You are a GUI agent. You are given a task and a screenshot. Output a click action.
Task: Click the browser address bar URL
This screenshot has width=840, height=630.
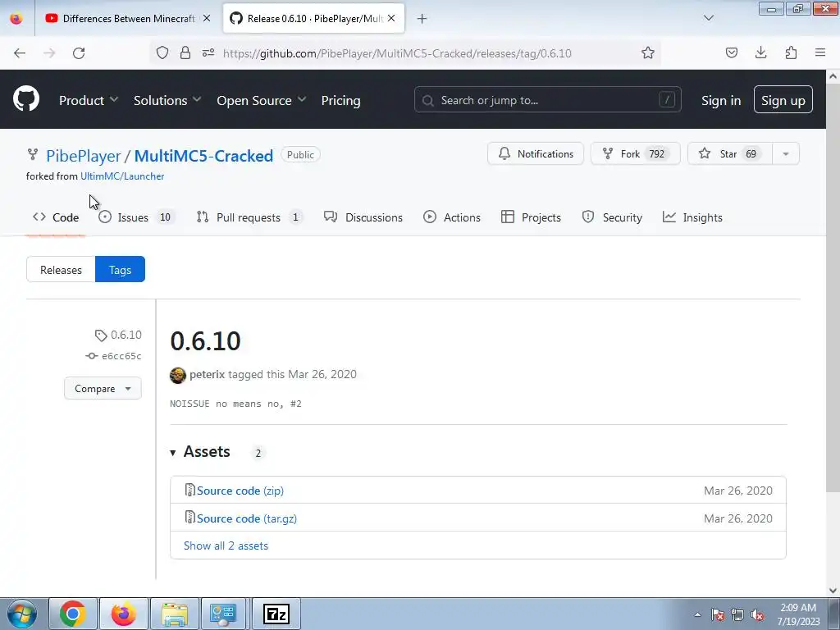click(397, 53)
